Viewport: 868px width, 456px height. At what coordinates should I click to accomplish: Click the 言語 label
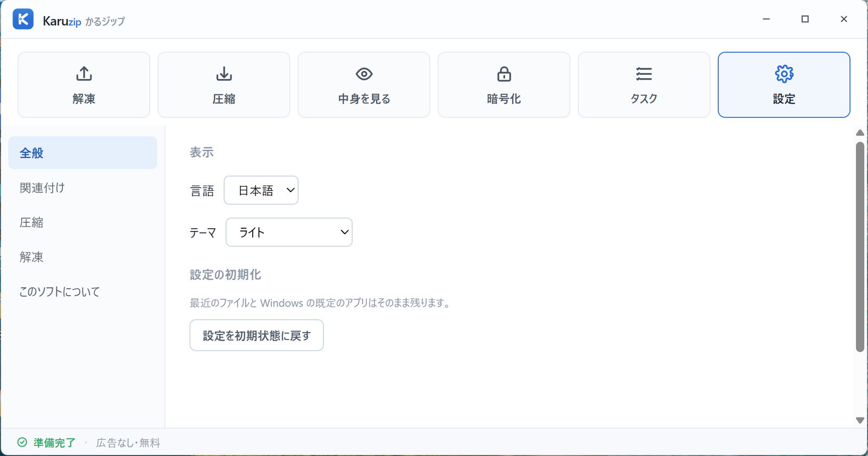(x=202, y=191)
